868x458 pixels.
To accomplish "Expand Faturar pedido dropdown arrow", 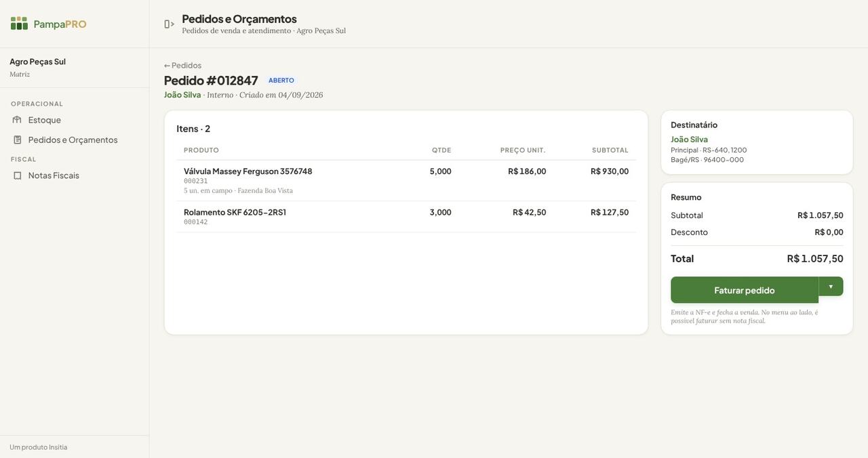I will pos(831,287).
